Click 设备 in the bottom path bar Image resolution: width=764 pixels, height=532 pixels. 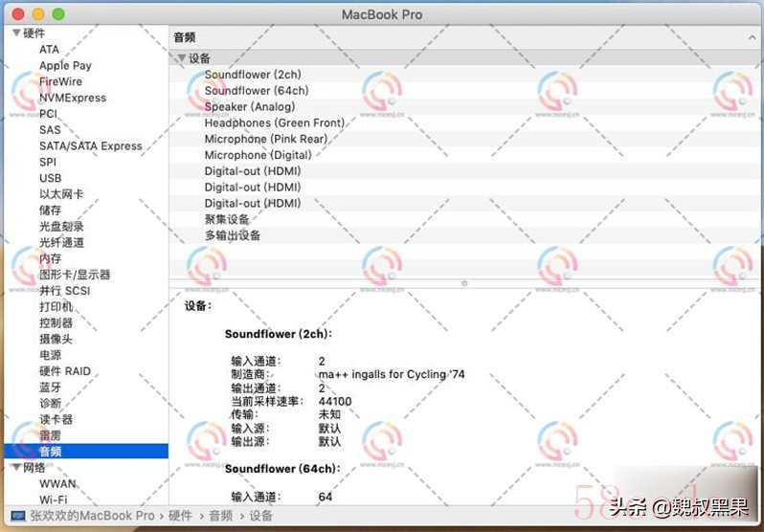261,516
